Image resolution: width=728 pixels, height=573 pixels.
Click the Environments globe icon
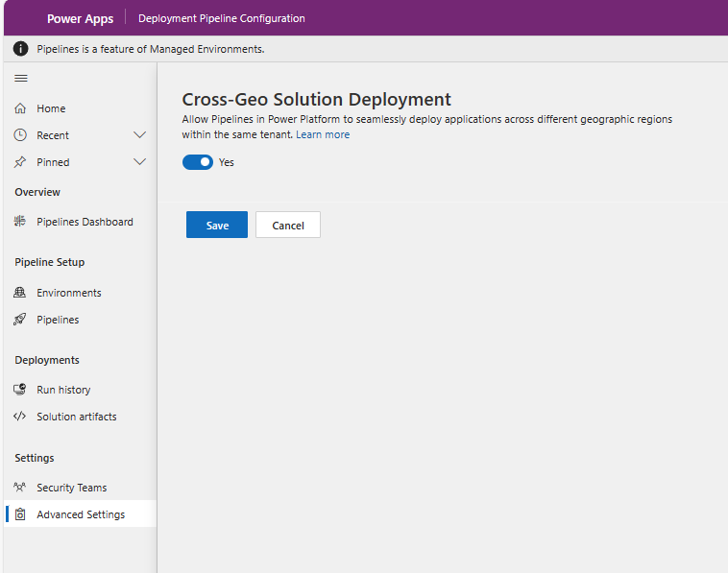[20, 293]
